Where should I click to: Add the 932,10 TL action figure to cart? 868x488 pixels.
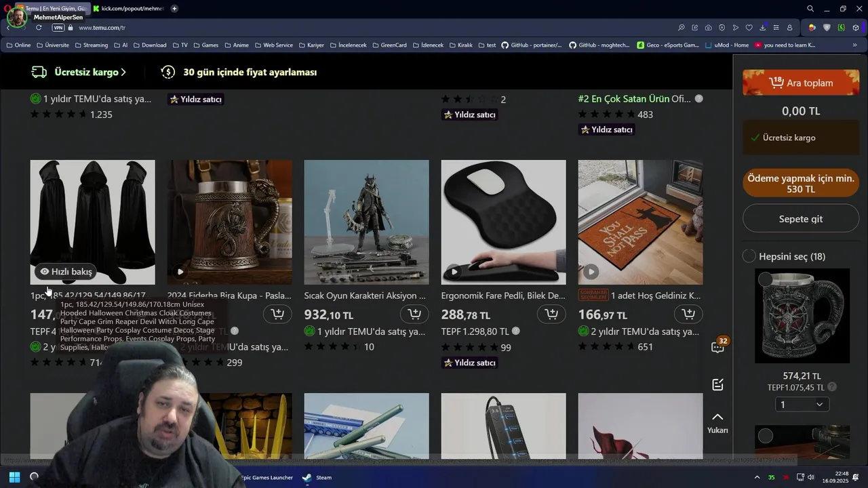pos(414,314)
